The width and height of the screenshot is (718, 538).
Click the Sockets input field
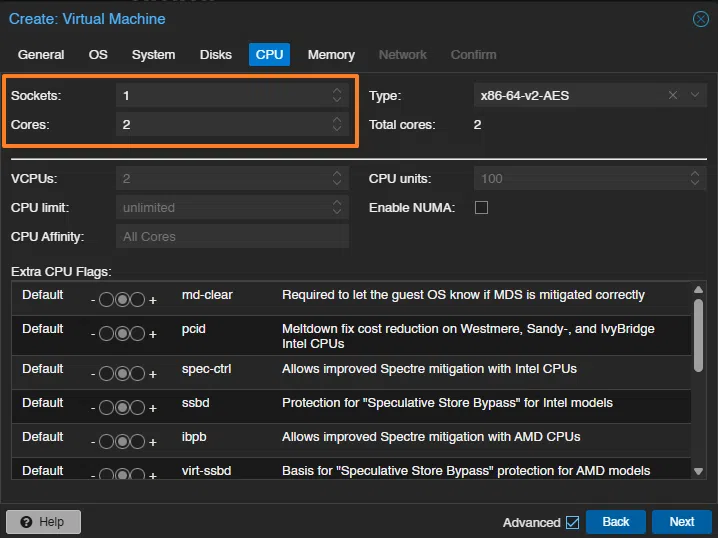pos(222,96)
